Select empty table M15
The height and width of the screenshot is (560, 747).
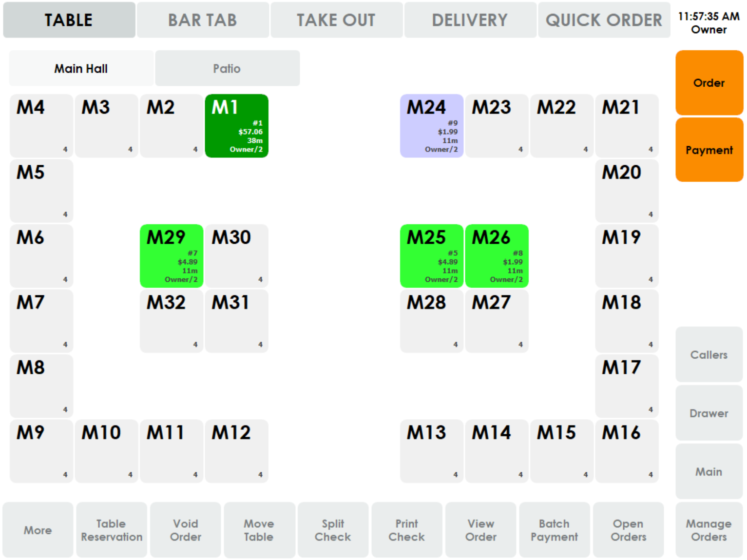coord(562,451)
